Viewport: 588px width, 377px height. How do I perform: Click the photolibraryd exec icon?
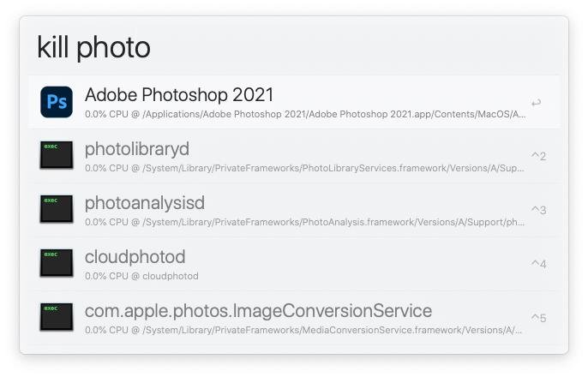click(57, 155)
